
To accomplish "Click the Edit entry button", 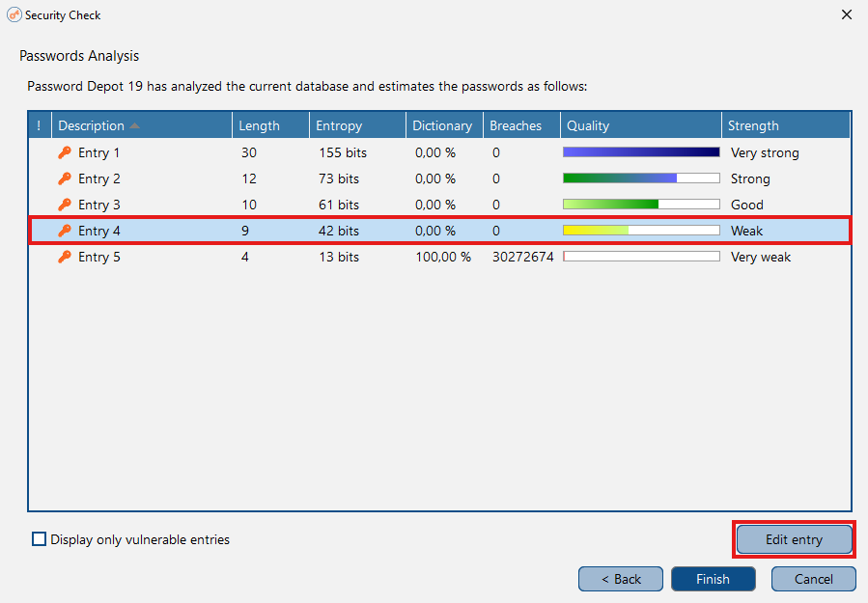I will click(795, 539).
